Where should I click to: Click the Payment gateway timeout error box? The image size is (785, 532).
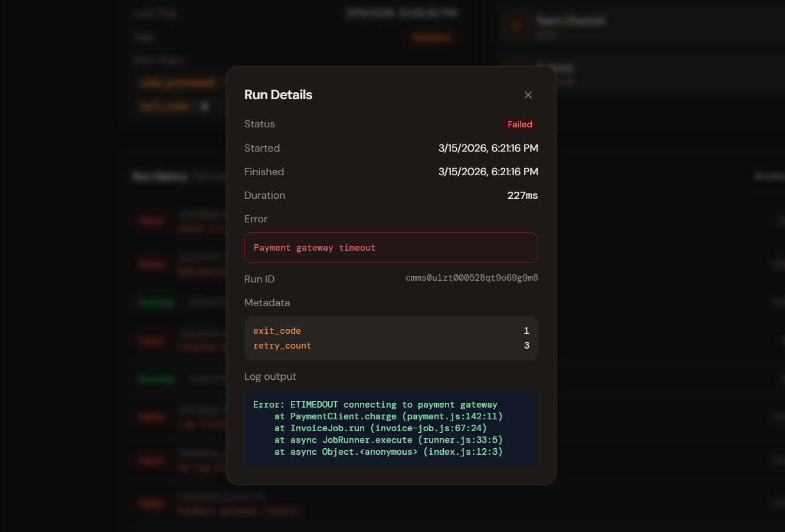[391, 248]
